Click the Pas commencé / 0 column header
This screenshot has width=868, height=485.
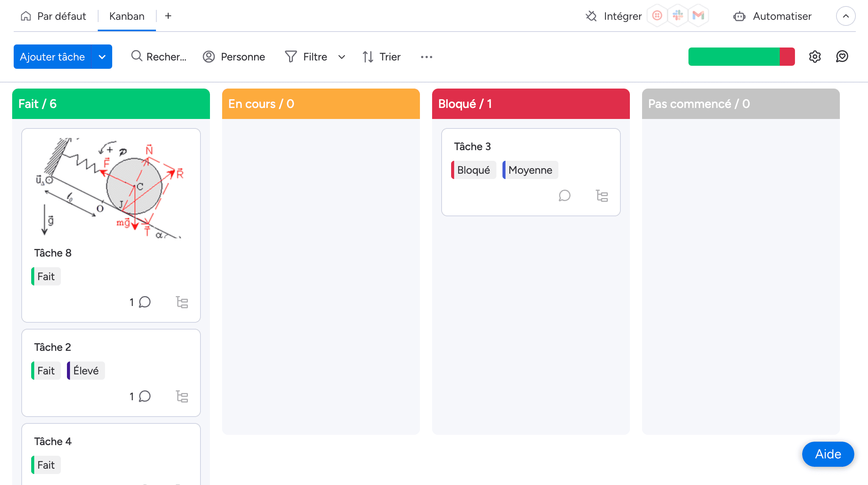click(741, 104)
